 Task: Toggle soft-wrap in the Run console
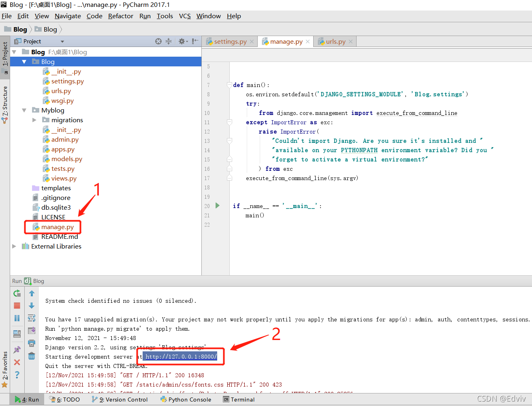(32, 318)
